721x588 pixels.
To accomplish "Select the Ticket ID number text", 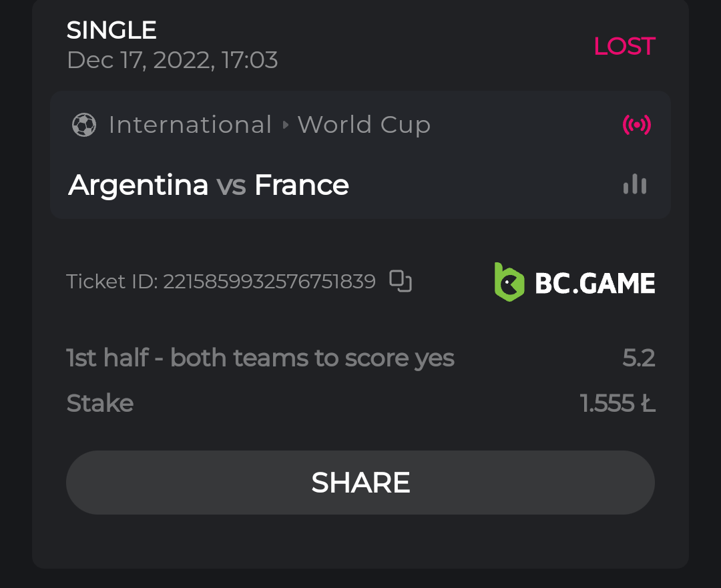I will [269, 282].
